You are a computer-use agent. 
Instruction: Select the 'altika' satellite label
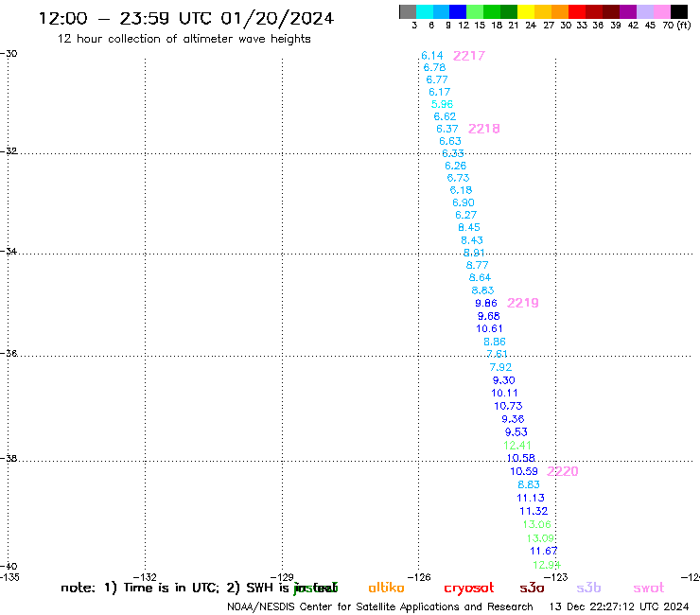coord(386,588)
